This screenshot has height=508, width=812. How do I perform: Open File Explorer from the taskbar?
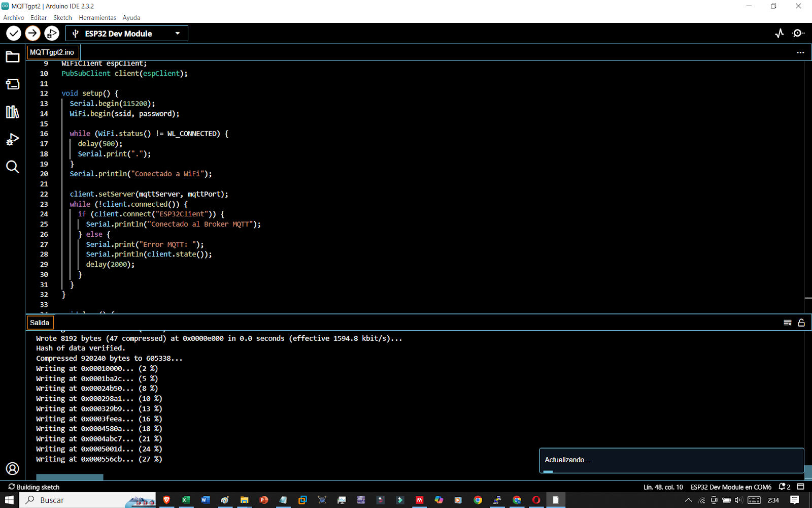point(244,500)
